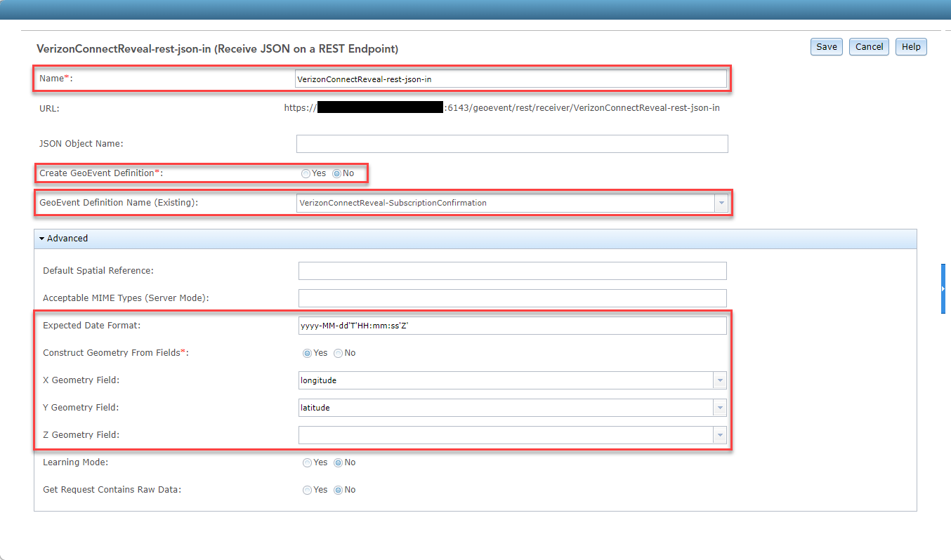
Task: Open the Help for this connector
Action: point(910,46)
